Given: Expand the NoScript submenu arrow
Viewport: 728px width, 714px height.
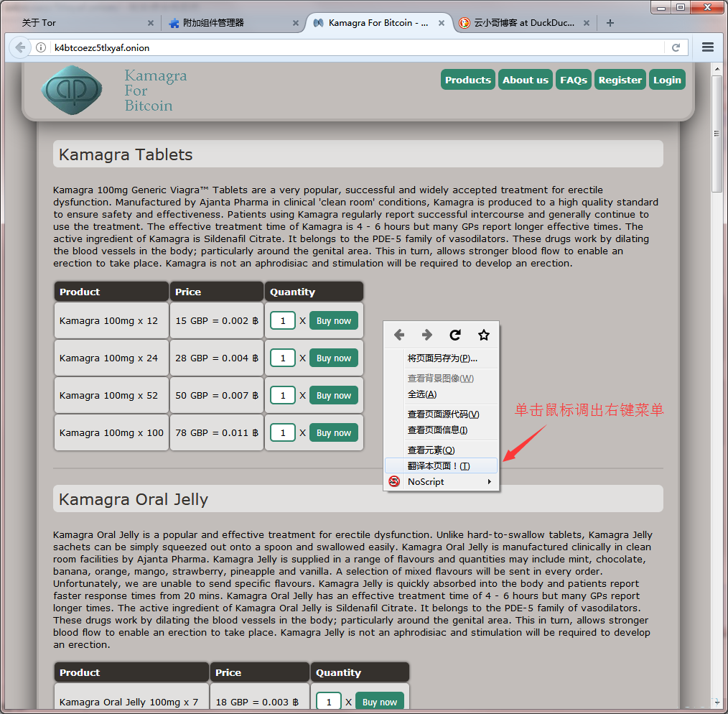Looking at the screenshot, I should (490, 482).
